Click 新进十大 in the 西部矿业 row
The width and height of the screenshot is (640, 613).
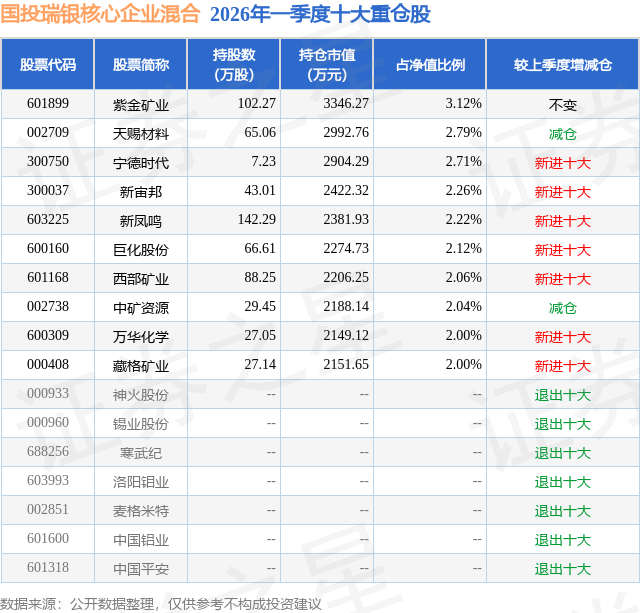pos(562,278)
